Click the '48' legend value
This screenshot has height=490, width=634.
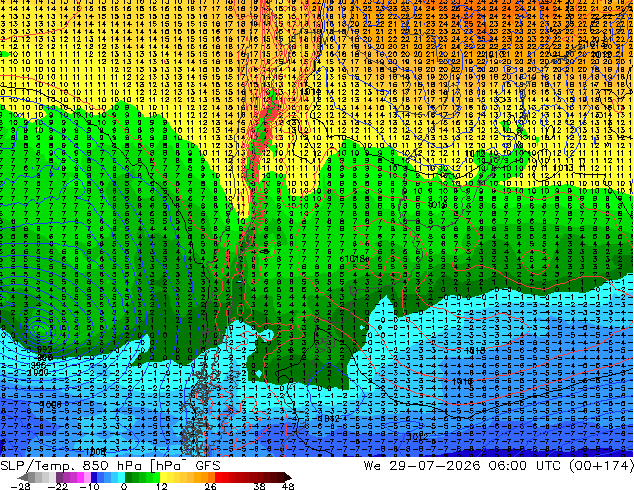point(287,486)
